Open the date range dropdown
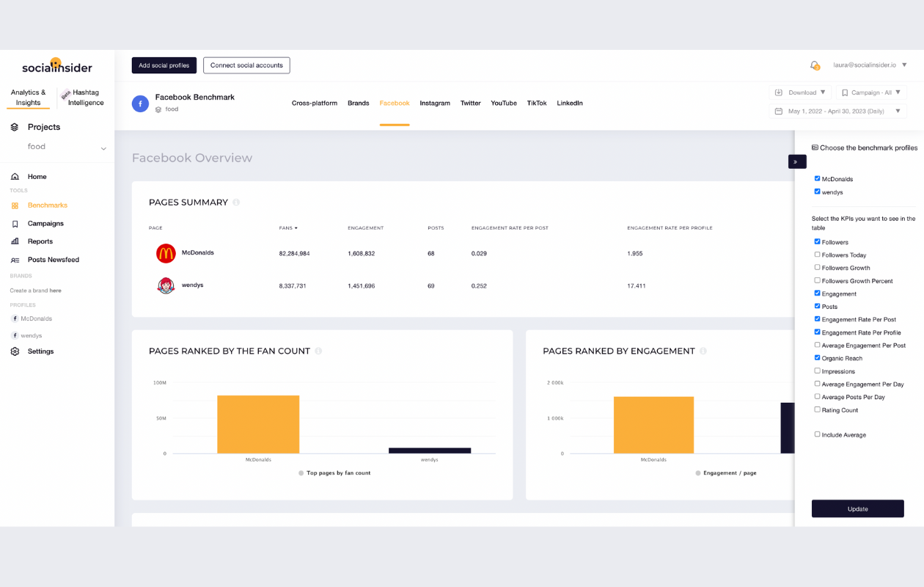 pyautogui.click(x=838, y=112)
